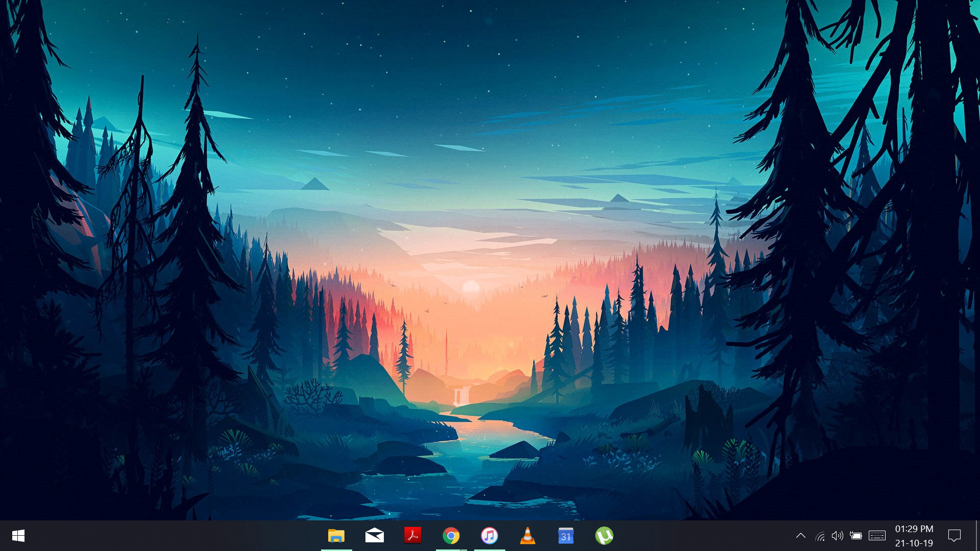Screen dimensions: 980x551
Task: Open the Action Center notifications
Action: pyautogui.click(x=954, y=536)
